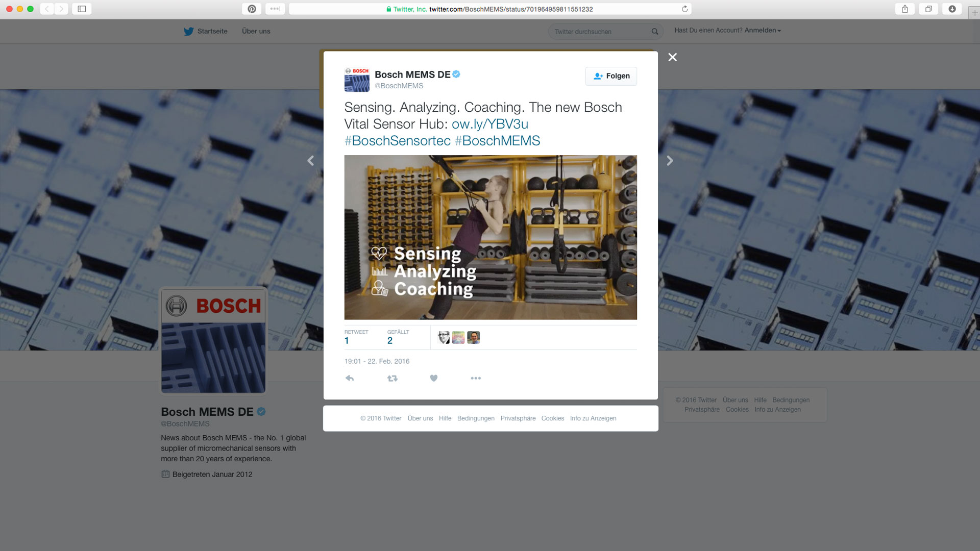Viewport: 980px width, 551px height.
Task: Open the Safari downloads icon
Action: (x=952, y=9)
